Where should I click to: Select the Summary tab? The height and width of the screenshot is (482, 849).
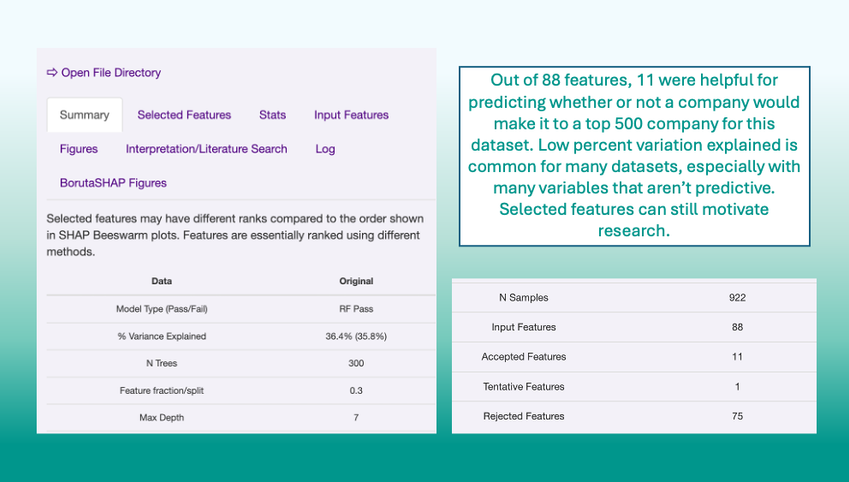click(84, 115)
